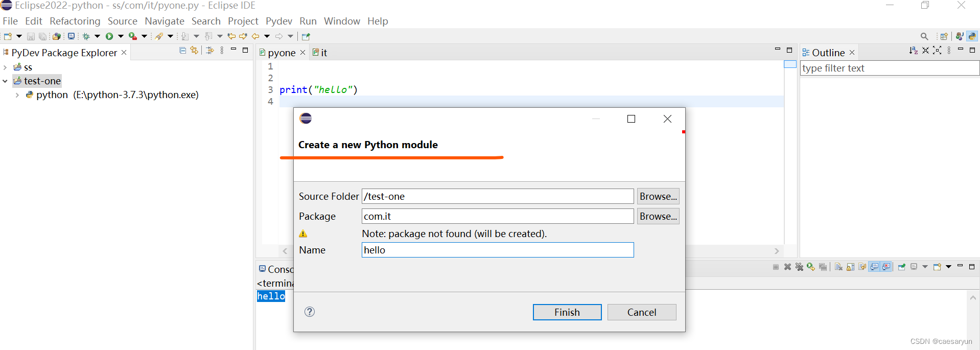Image resolution: width=980 pixels, height=350 pixels.
Task: Expand the ss project tree node
Action: click(x=5, y=67)
